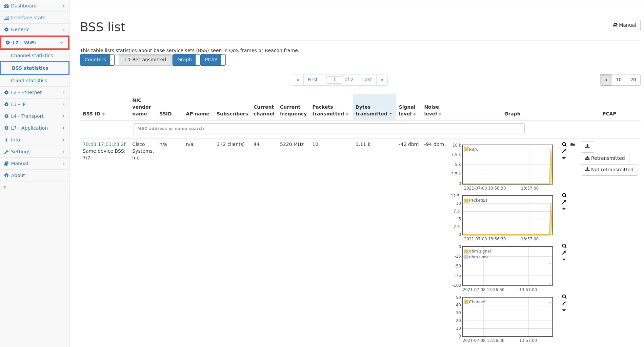Click the magnifier icon beside dbm signal graph
Image resolution: width=644 pixels, height=347 pixels.
coord(564,246)
